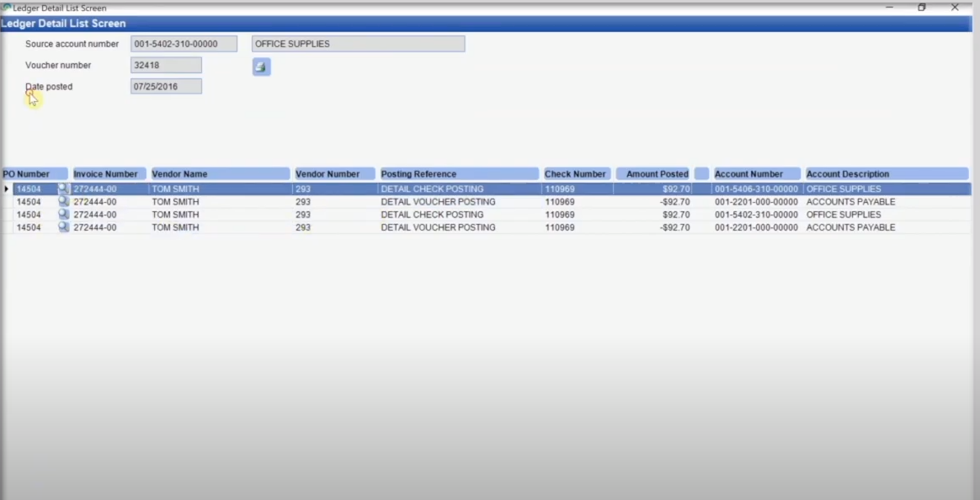This screenshot has width=980, height=500.
Task: Click the restore window icon
Action: [922, 8]
